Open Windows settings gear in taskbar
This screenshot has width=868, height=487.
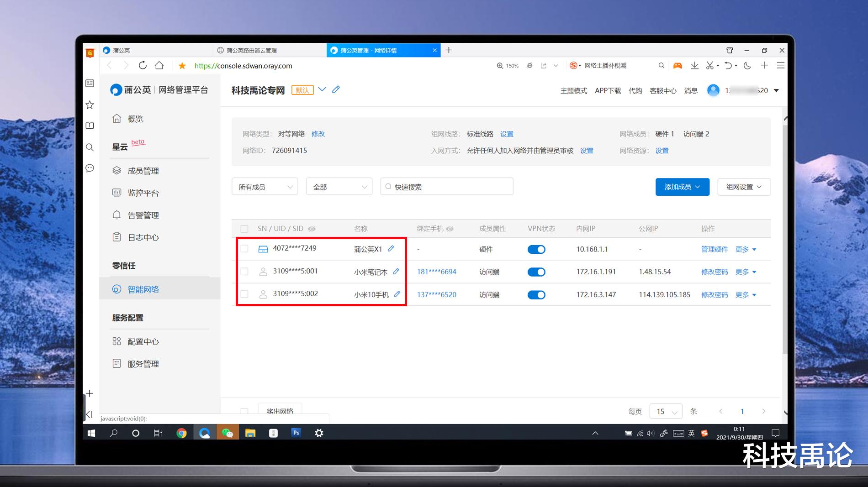(319, 433)
